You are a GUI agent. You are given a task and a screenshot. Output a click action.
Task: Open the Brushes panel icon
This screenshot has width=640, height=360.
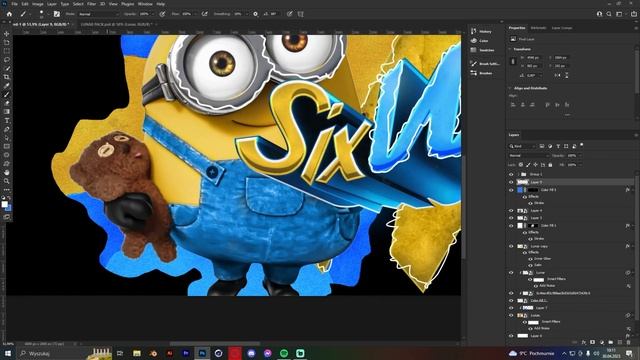tap(473, 73)
